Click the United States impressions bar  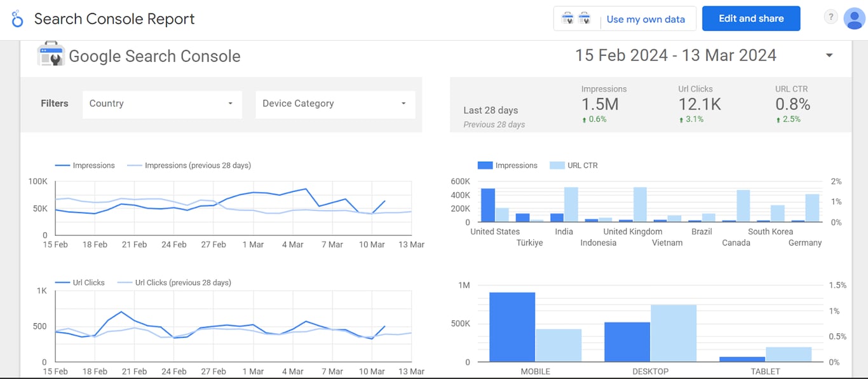[x=488, y=205]
